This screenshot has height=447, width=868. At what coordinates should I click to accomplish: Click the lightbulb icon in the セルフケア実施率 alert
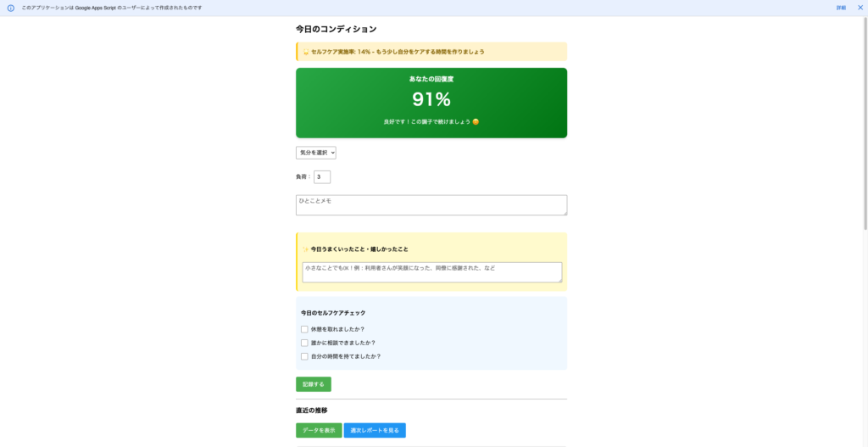(305, 52)
